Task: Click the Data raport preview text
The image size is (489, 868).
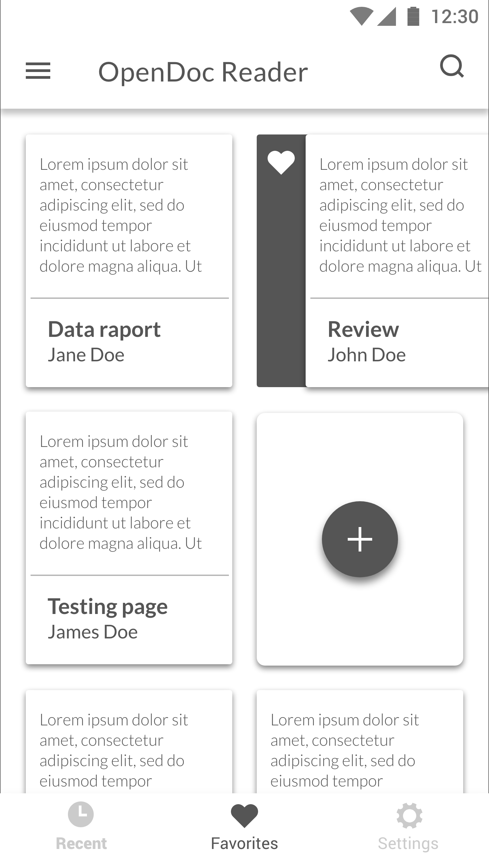Action: point(121,215)
